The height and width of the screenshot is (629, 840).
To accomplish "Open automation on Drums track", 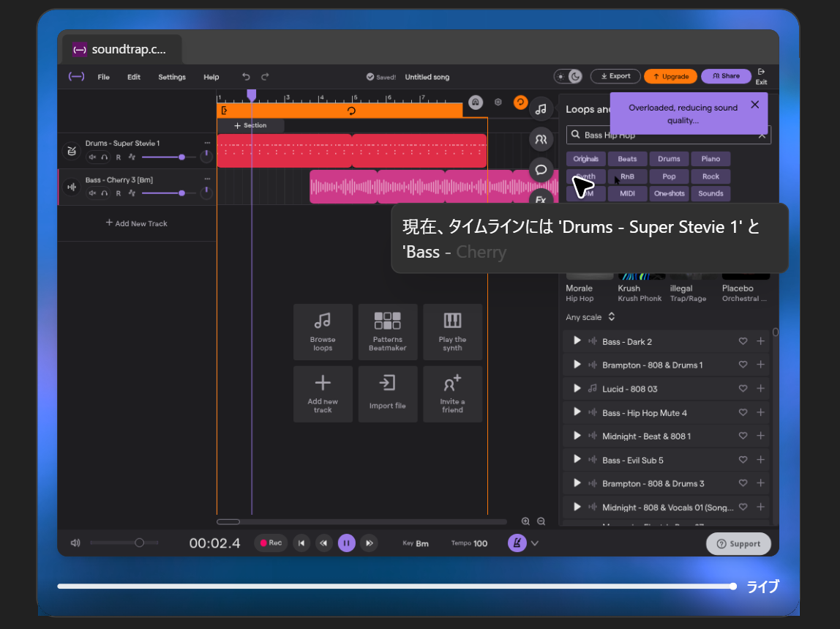I will (x=132, y=157).
